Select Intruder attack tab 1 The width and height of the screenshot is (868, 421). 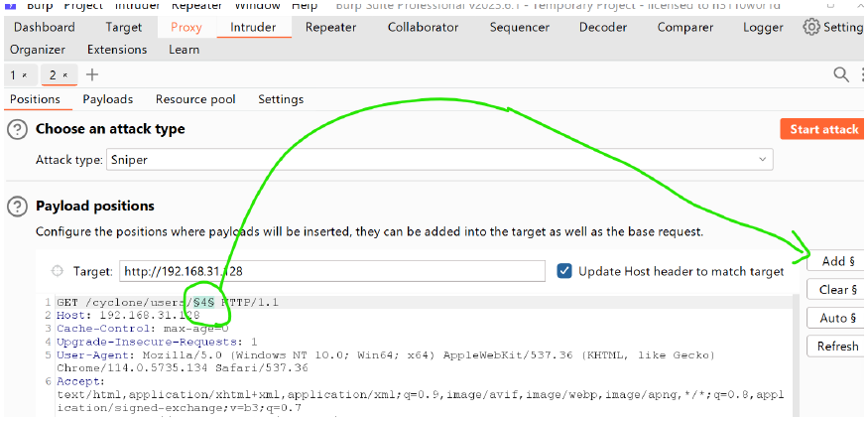[x=13, y=74]
